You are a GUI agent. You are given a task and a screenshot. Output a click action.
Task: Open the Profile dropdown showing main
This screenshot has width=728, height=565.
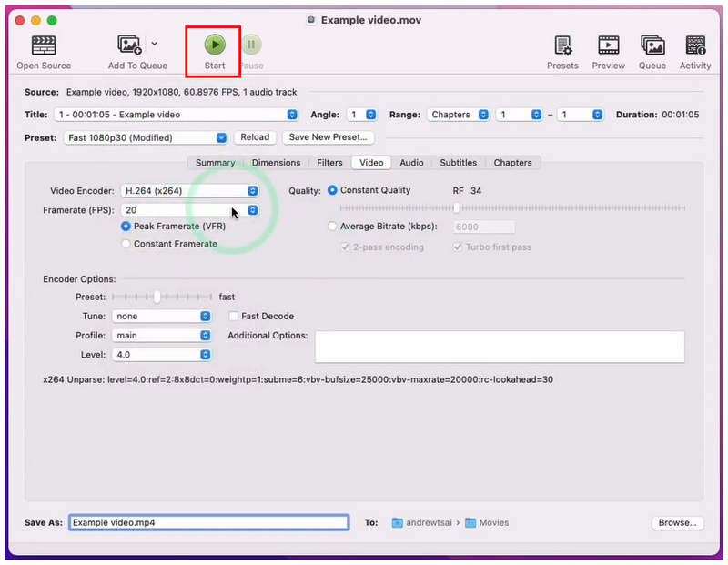(x=161, y=335)
